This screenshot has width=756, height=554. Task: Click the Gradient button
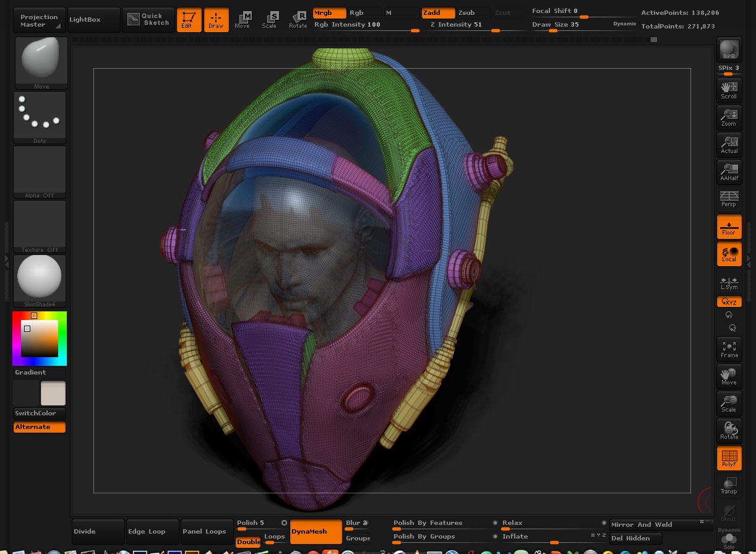(40, 373)
